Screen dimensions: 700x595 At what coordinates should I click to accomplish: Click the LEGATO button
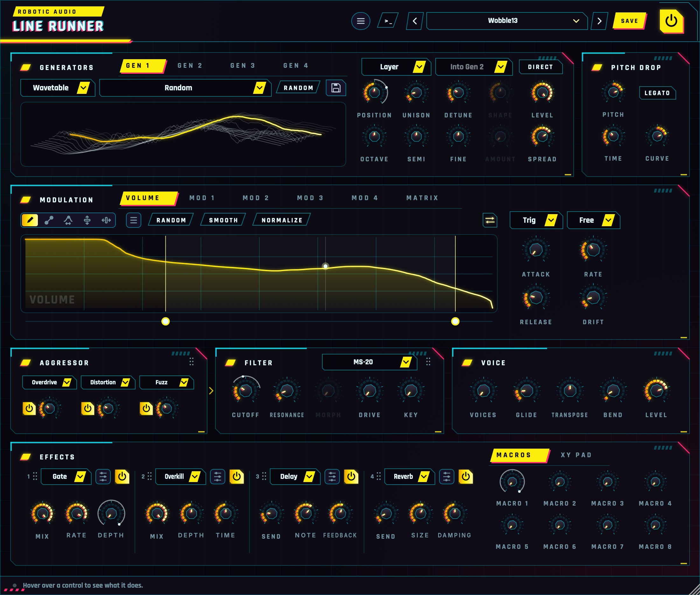point(657,93)
